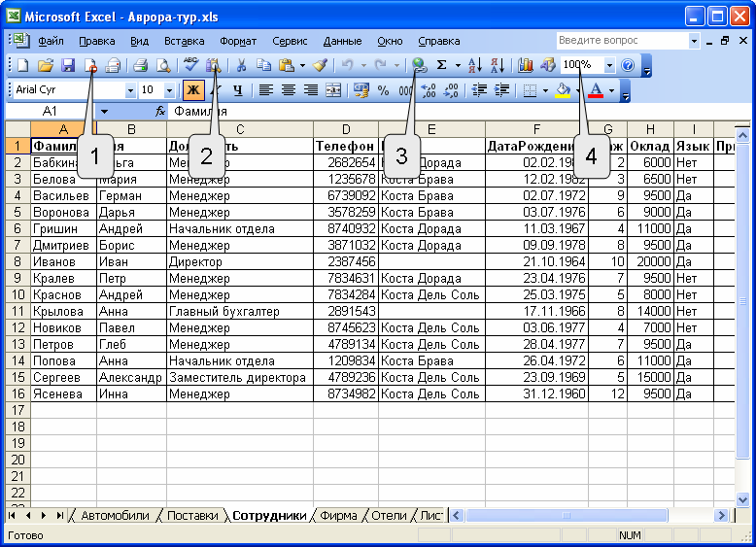Open the Формат menu
The width and height of the screenshot is (756, 547).
pyautogui.click(x=238, y=41)
